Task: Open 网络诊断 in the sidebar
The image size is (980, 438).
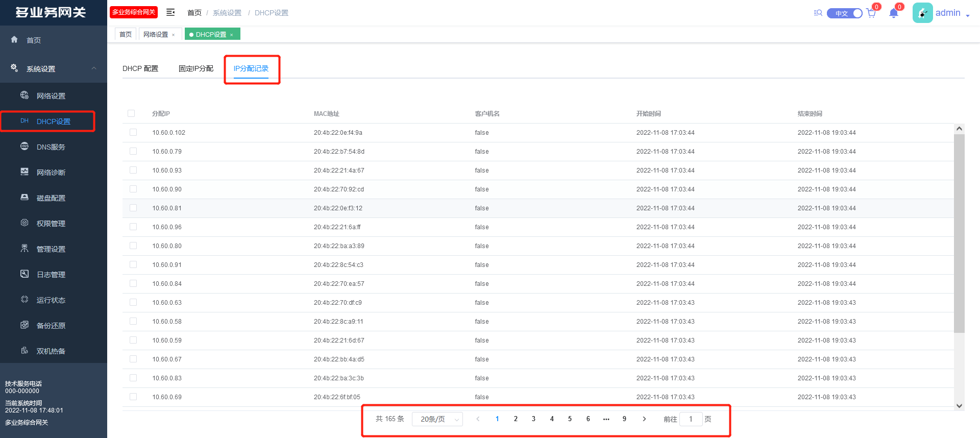Action: pyautogui.click(x=51, y=173)
